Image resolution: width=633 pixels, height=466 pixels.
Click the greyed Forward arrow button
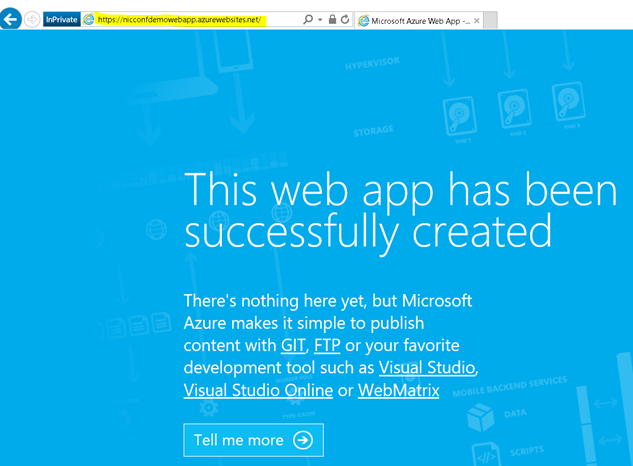tap(32, 19)
